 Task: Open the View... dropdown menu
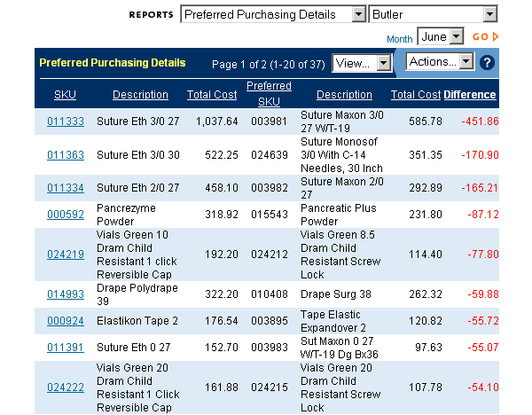[362, 63]
